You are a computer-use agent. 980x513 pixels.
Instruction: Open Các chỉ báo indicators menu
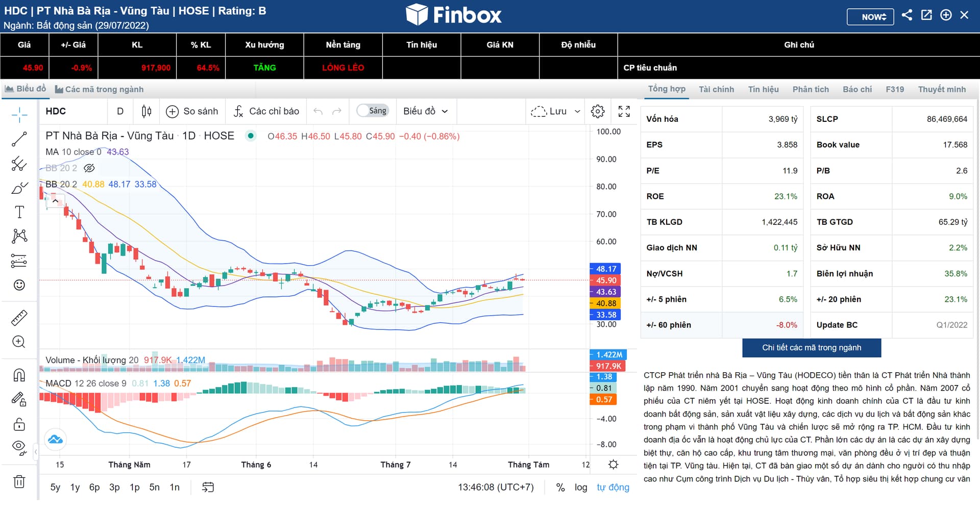[x=266, y=111]
